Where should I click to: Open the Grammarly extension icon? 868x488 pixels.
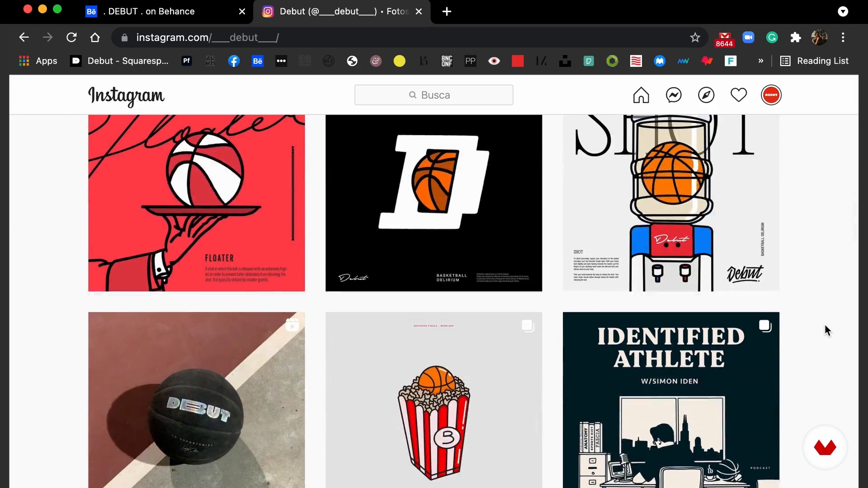tap(772, 38)
